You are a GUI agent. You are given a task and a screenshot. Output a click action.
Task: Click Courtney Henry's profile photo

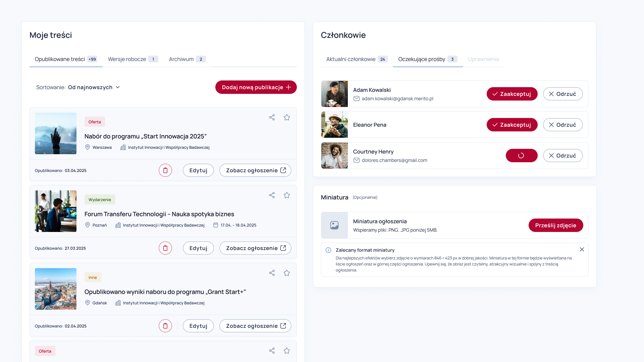[334, 156]
